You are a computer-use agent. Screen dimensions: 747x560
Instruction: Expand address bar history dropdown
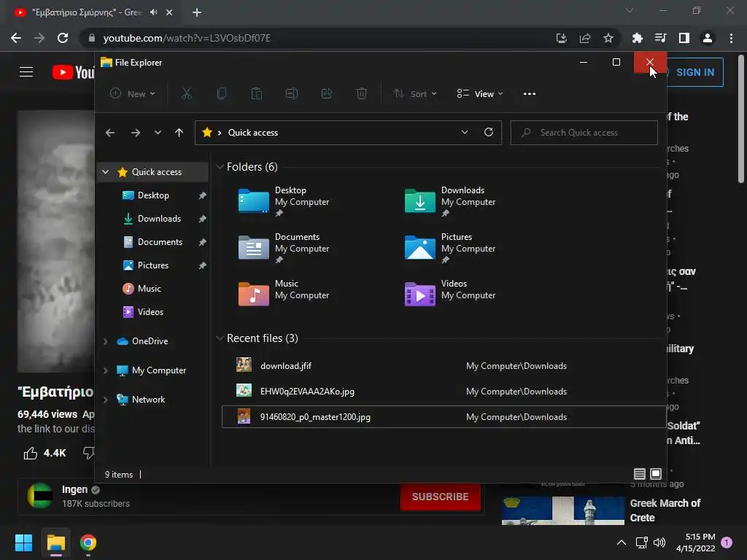pyautogui.click(x=465, y=133)
